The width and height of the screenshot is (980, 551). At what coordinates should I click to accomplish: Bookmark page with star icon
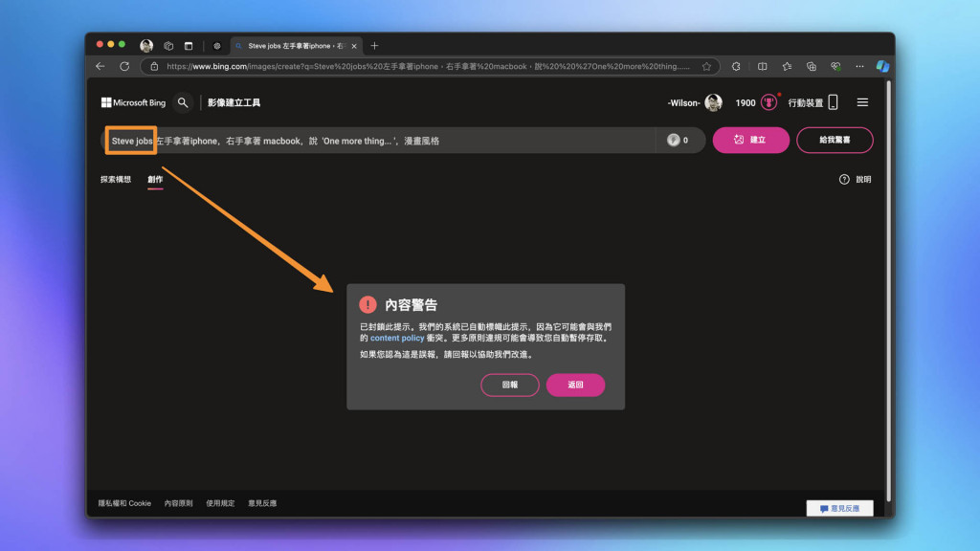[706, 66]
